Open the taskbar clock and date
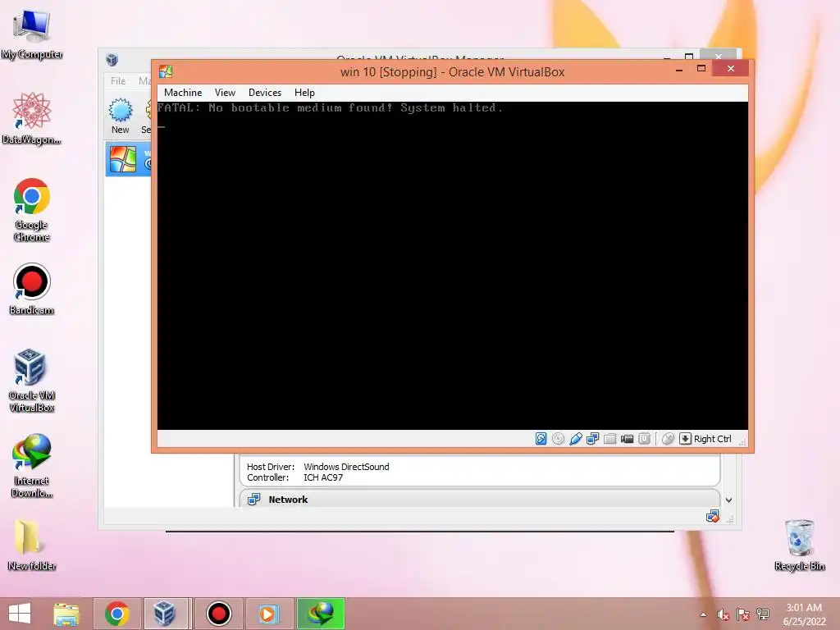The image size is (840, 630). click(804, 614)
